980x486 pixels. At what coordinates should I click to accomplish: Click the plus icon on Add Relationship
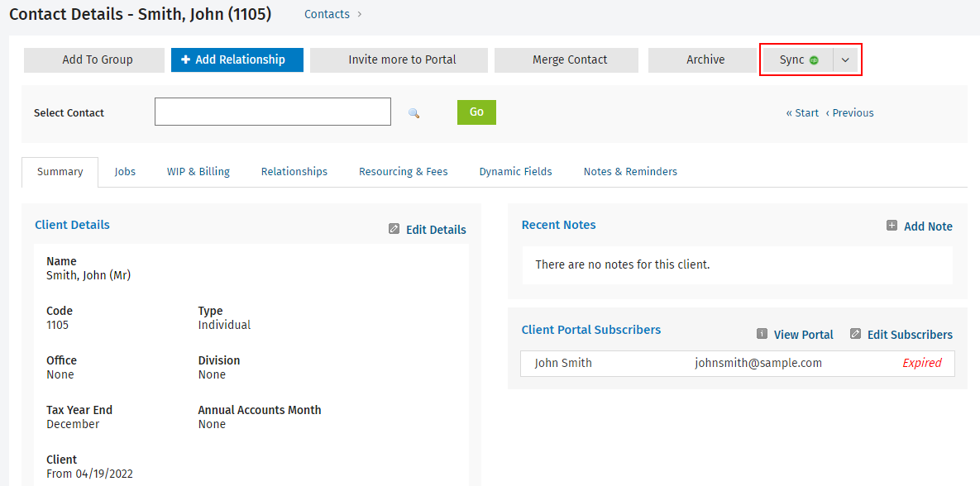tap(184, 60)
